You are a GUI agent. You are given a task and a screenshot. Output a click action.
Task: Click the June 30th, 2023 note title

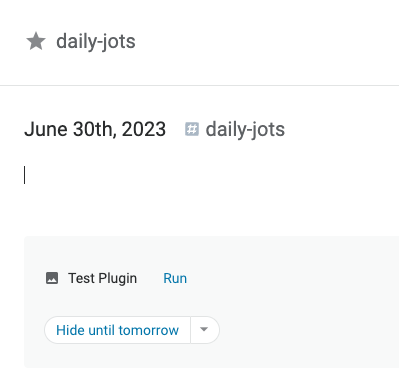95,129
